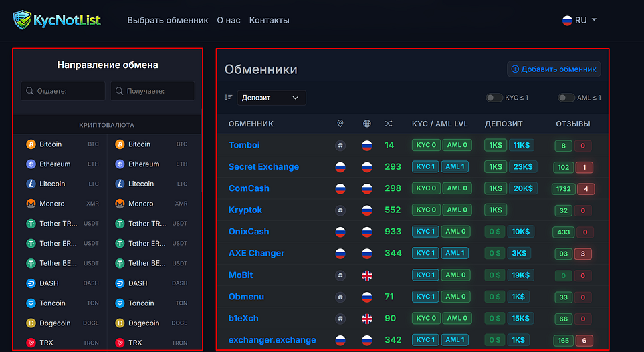Viewport: 644px width, 352px height.
Task: Click the ОТЗЫВЫ column header
Action: click(573, 124)
